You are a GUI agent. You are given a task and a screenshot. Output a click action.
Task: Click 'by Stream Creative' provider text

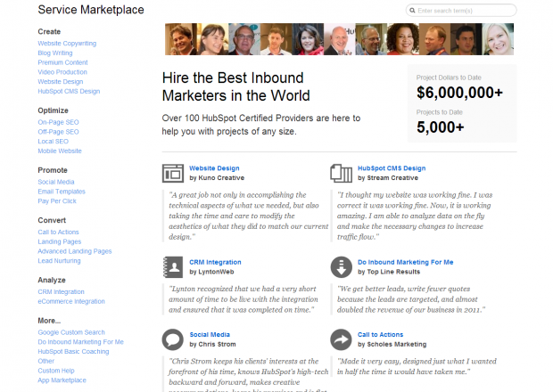click(388, 178)
